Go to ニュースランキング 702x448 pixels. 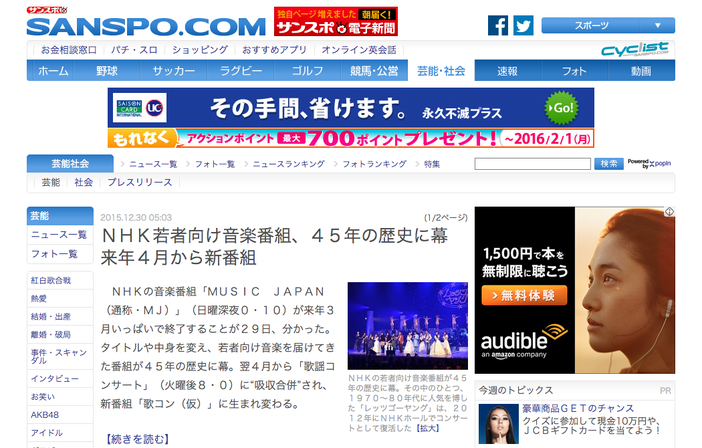tap(289, 164)
